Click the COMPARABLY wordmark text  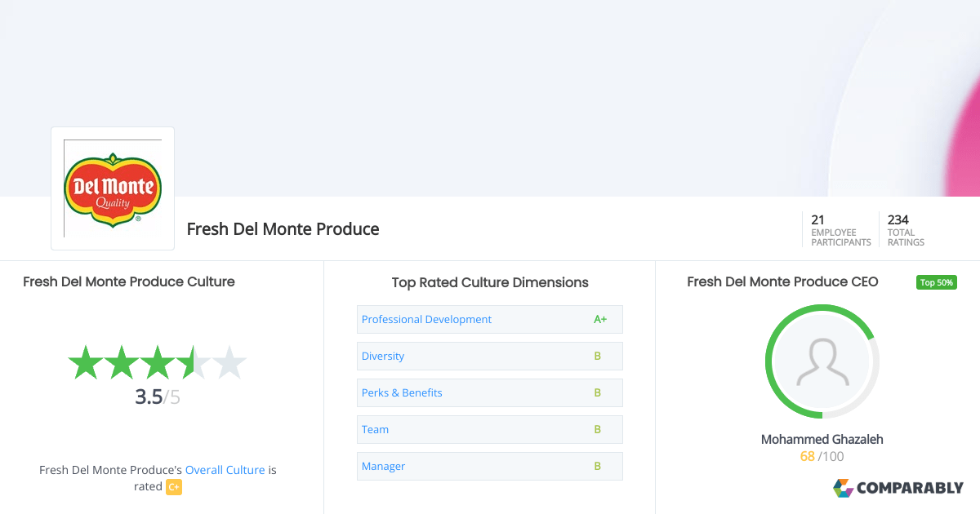click(911, 488)
